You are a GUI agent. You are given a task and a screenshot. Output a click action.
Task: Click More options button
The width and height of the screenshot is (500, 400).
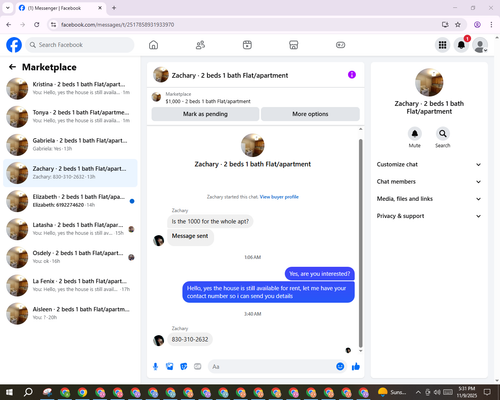(310, 114)
